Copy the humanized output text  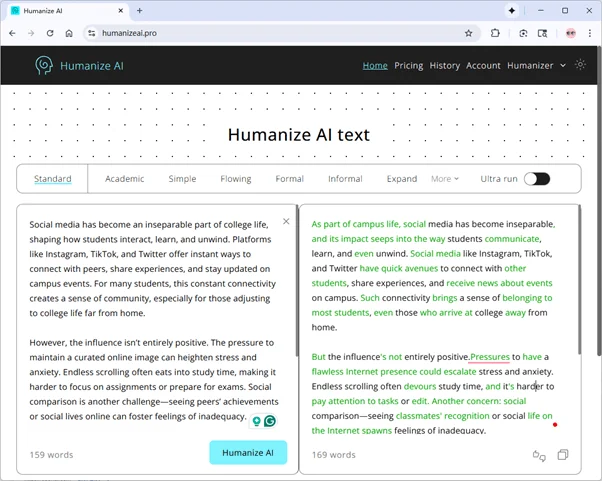(563, 455)
